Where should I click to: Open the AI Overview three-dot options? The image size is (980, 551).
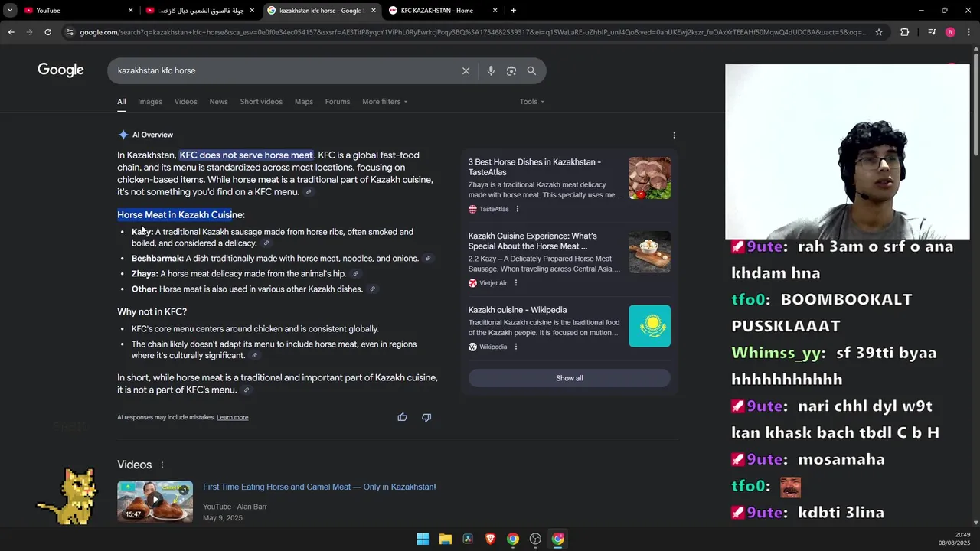click(674, 135)
